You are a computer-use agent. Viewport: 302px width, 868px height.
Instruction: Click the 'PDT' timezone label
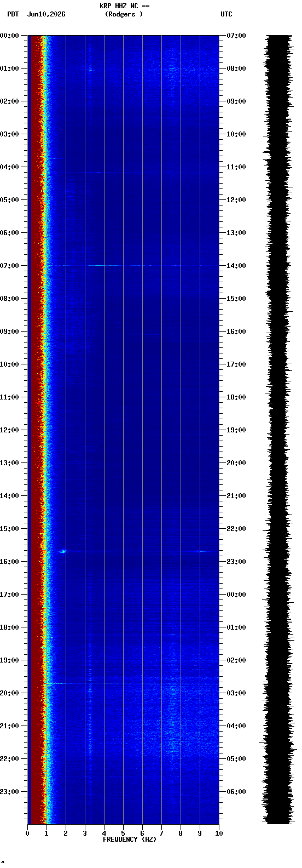(x=13, y=14)
